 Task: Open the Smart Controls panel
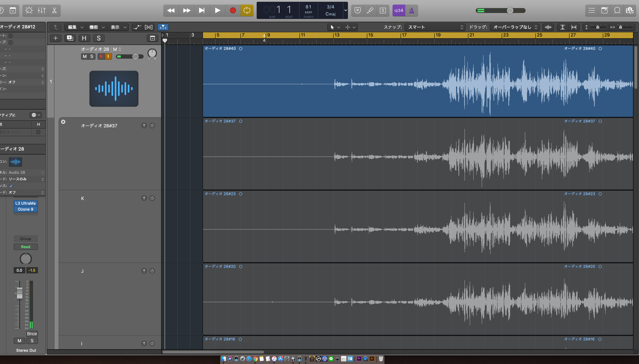click(x=29, y=11)
